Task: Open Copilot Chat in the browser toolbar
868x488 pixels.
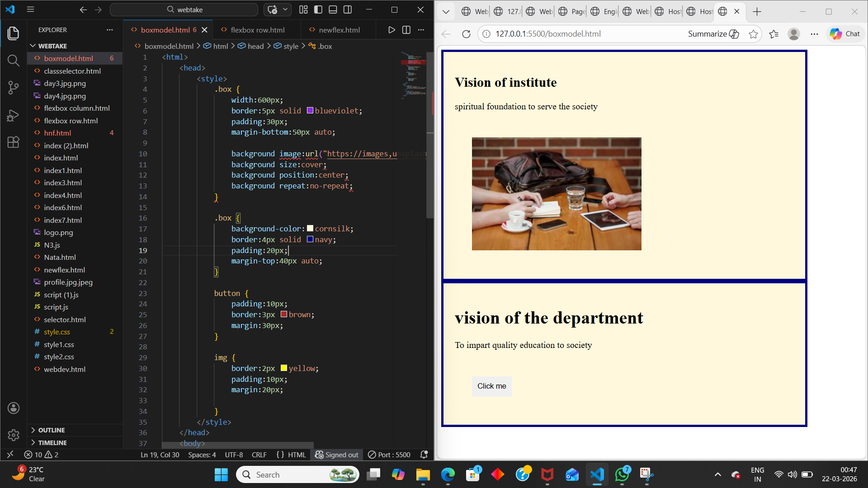Action: coord(844,33)
